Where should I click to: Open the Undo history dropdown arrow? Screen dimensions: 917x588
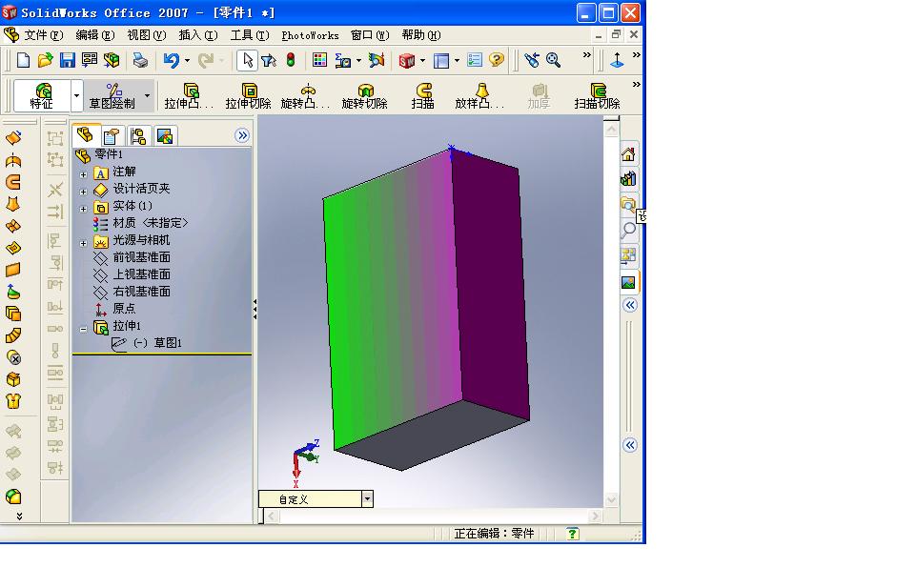point(187,60)
